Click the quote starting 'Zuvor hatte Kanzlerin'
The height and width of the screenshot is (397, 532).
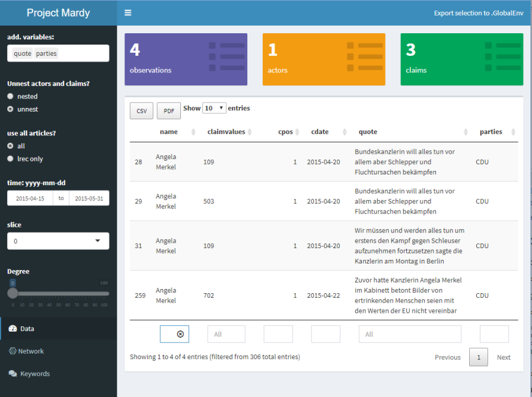408,295
